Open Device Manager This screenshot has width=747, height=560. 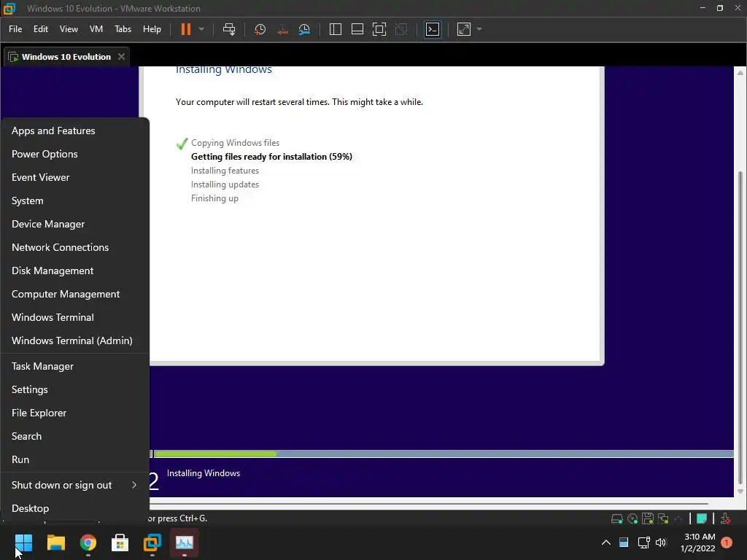(x=75, y=224)
